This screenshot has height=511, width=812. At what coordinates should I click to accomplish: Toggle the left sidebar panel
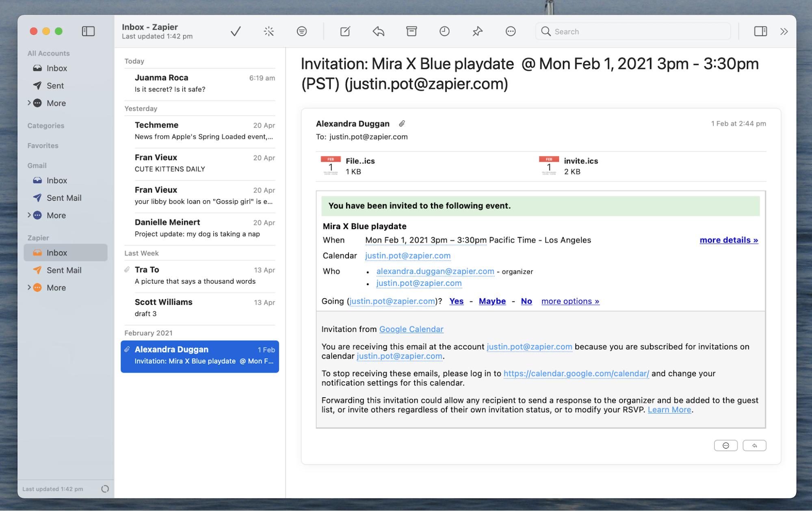click(x=88, y=31)
